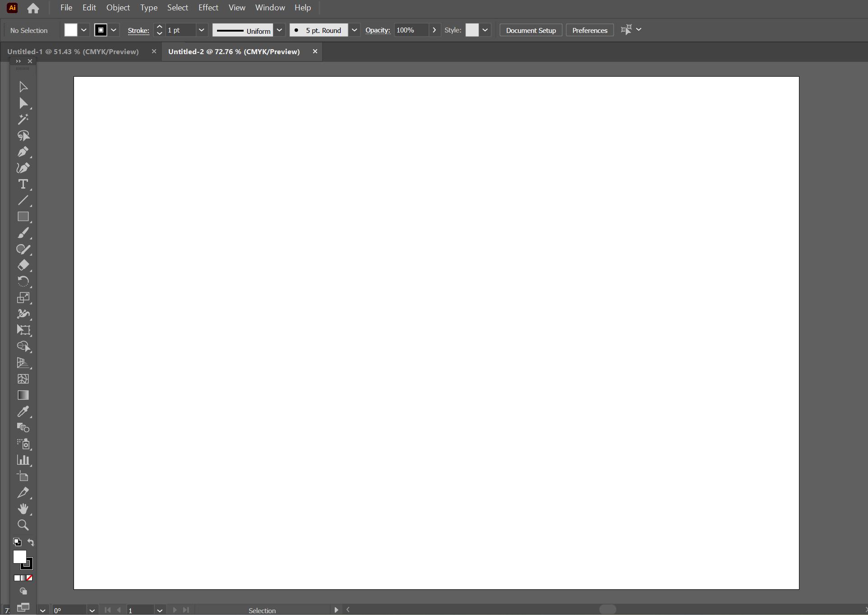Open the stroke weight dropdown

[x=202, y=30]
